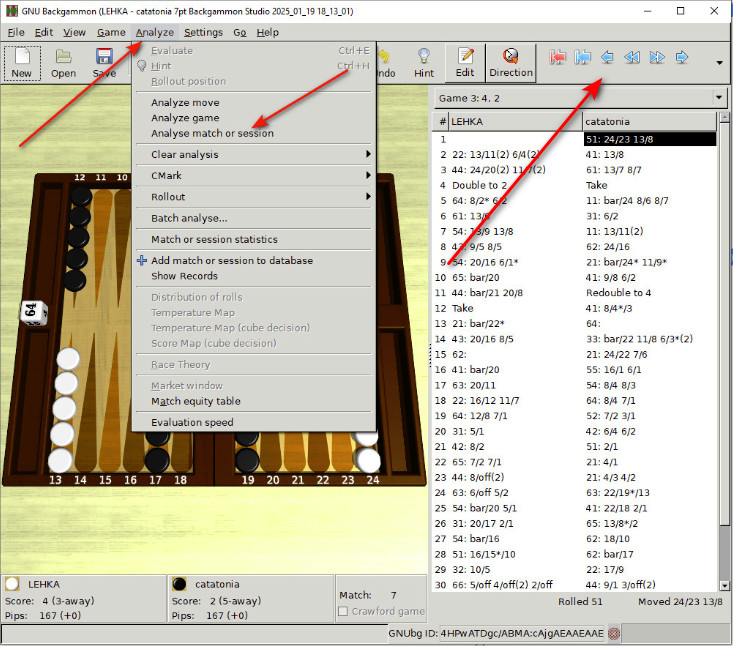The width and height of the screenshot is (733, 646).
Task: Select catatonia's Redouble to 4 entry
Action: [618, 293]
